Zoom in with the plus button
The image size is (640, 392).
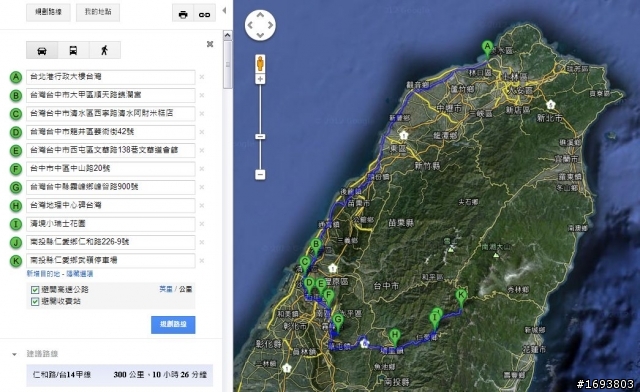click(260, 79)
